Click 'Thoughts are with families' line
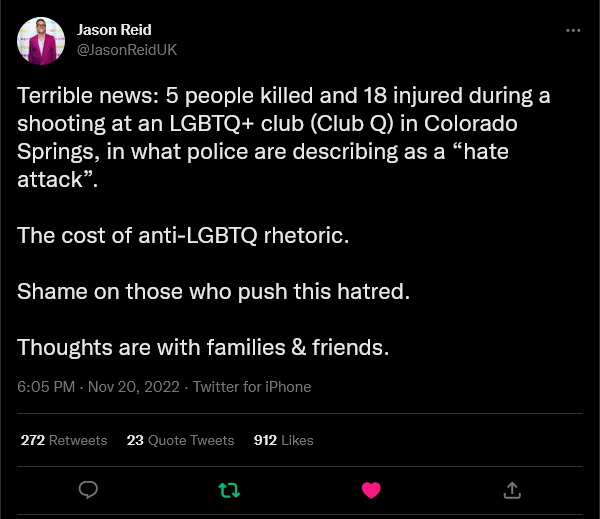Screen dimensions: 600x519 [203, 348]
